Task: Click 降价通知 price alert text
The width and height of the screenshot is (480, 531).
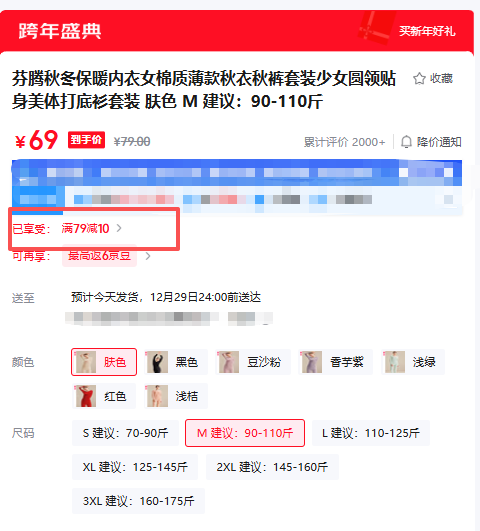Action: click(439, 142)
